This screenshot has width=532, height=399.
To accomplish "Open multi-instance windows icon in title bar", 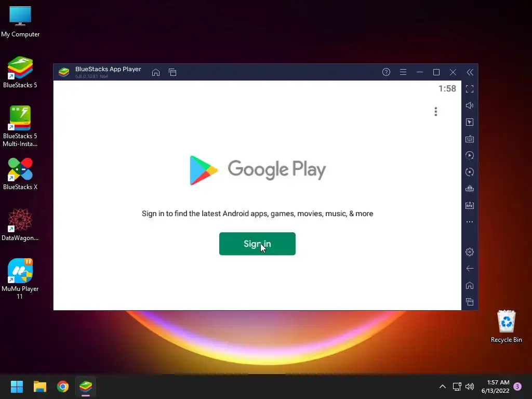I will pos(172,72).
